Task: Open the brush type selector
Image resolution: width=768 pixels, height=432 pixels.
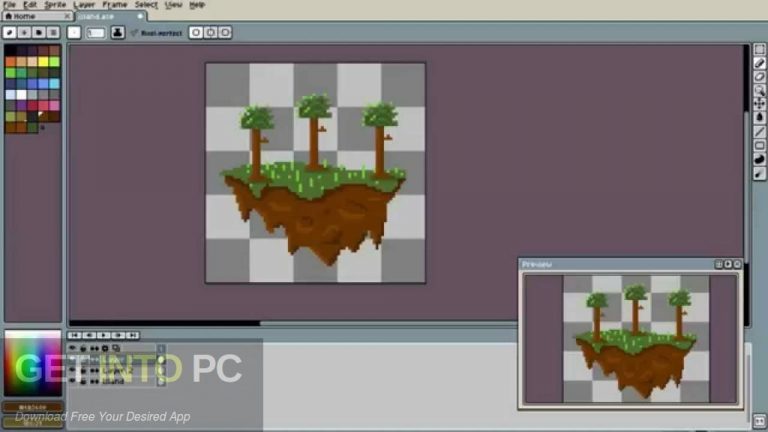Action: [74, 33]
